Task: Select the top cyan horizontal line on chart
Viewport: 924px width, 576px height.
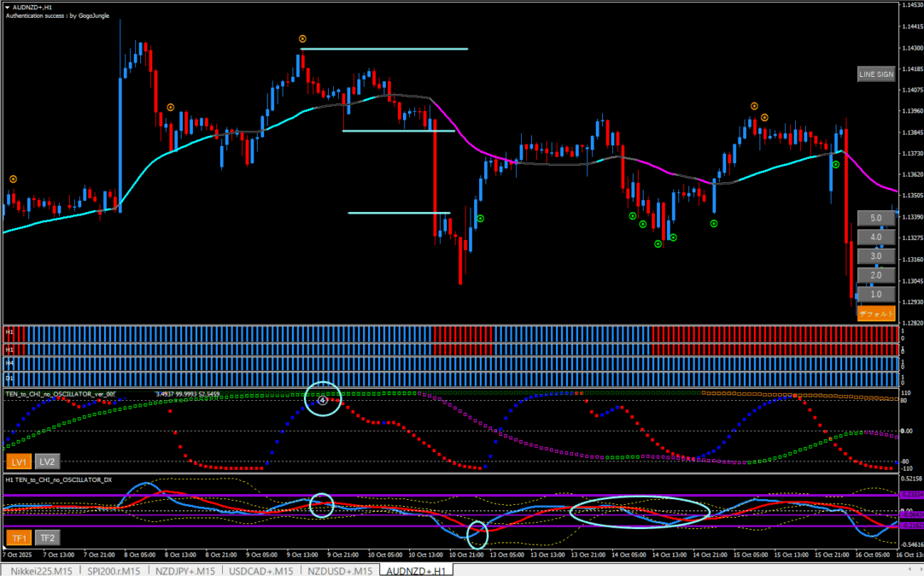Action: [384, 50]
